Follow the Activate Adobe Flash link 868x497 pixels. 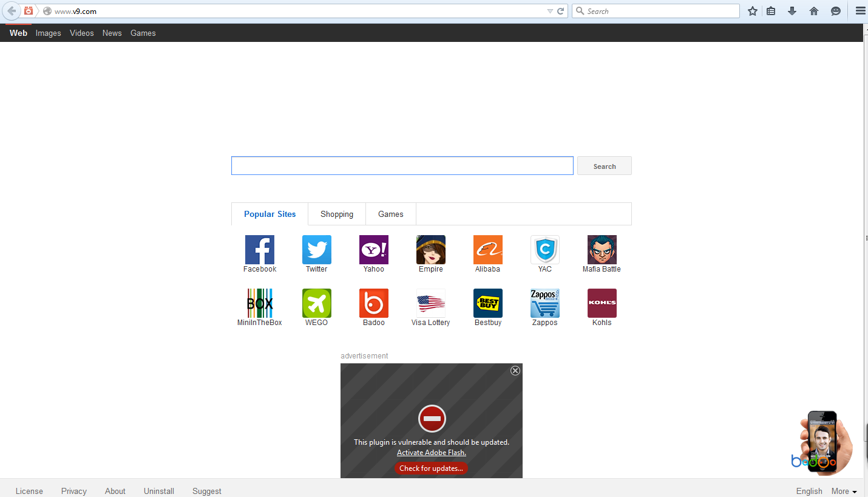(x=432, y=453)
